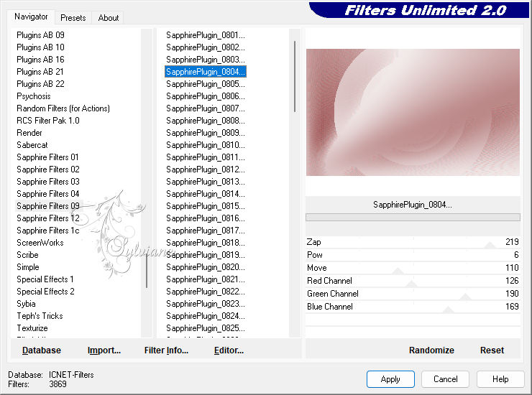Select Sapphire Filters 01
Viewport: 532px width, 395px height.
47,157
